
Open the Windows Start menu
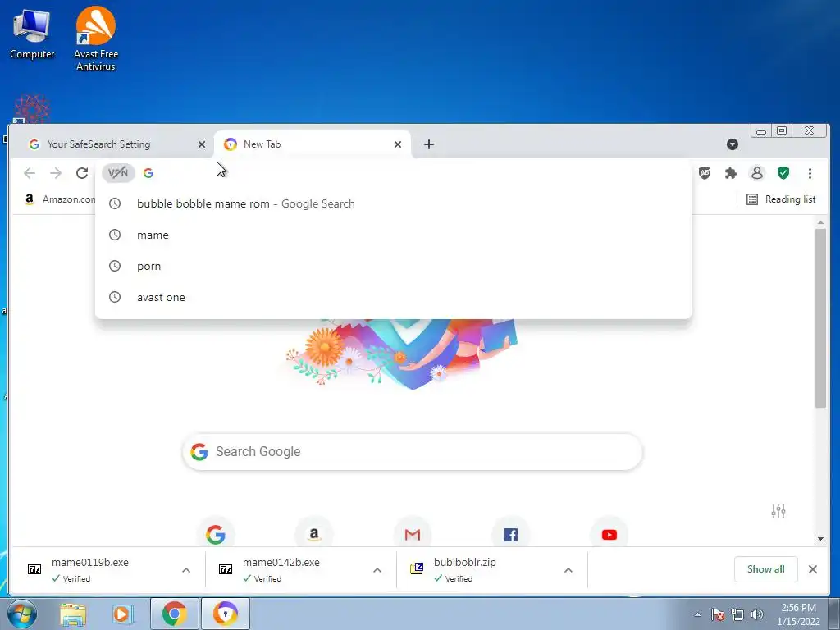point(22,614)
